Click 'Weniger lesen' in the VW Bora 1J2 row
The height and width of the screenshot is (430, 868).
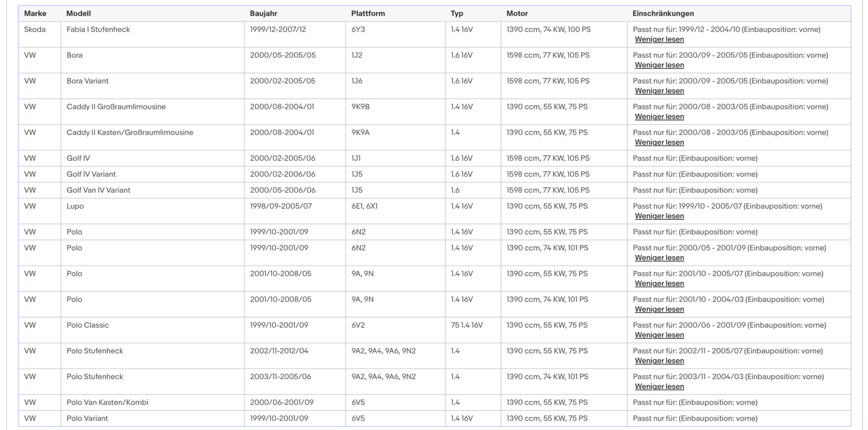point(659,65)
